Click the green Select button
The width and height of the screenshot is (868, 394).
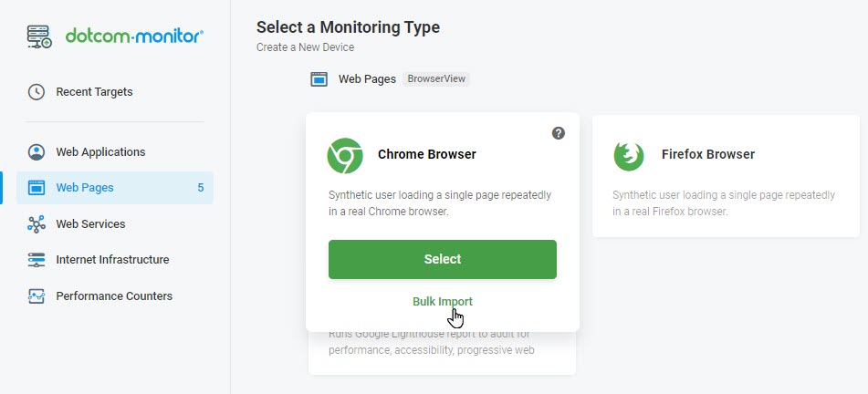[x=443, y=259]
